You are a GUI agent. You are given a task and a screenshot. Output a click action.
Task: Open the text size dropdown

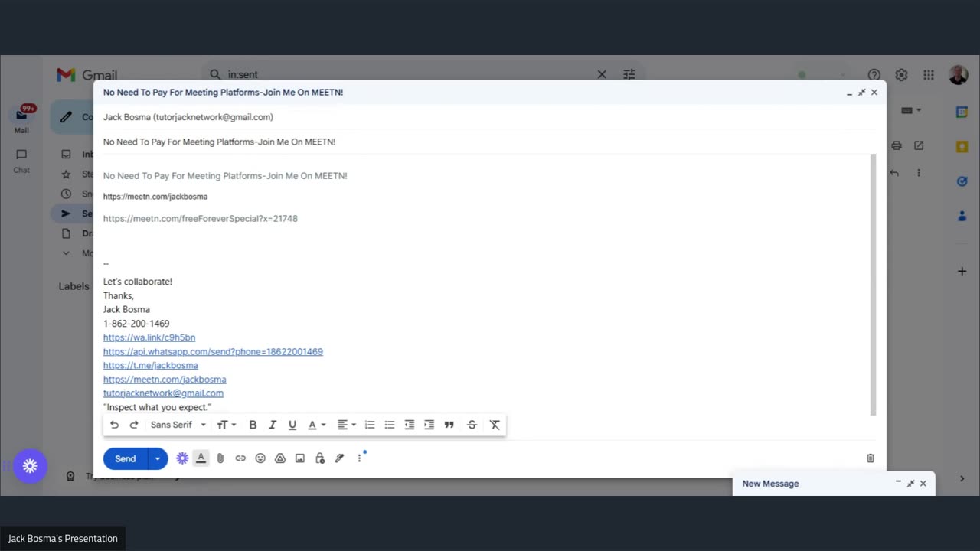(x=226, y=425)
